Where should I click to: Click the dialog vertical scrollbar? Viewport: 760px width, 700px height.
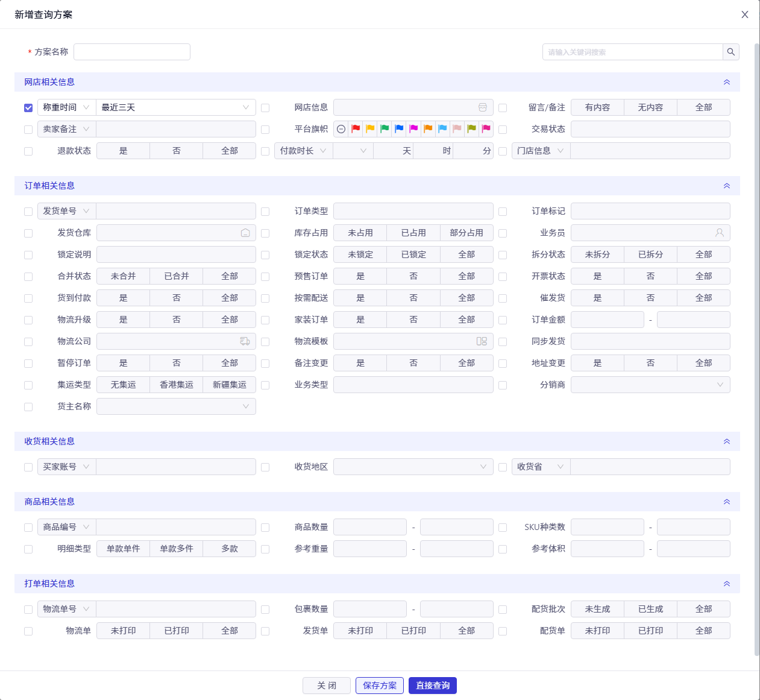757,350
